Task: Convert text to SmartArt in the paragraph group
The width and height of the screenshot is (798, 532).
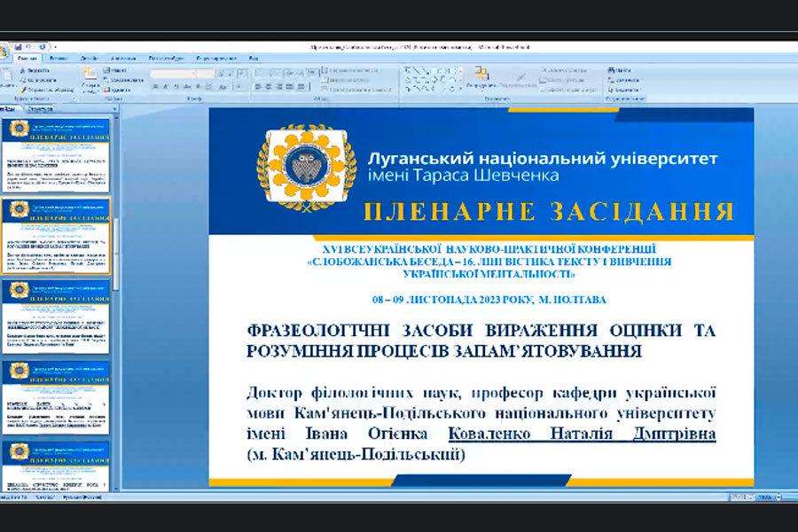Action: (x=357, y=90)
